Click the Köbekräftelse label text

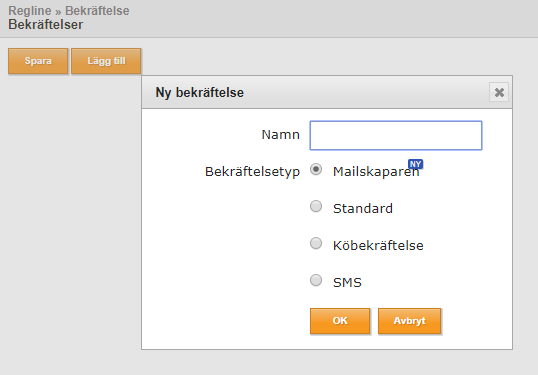click(378, 246)
